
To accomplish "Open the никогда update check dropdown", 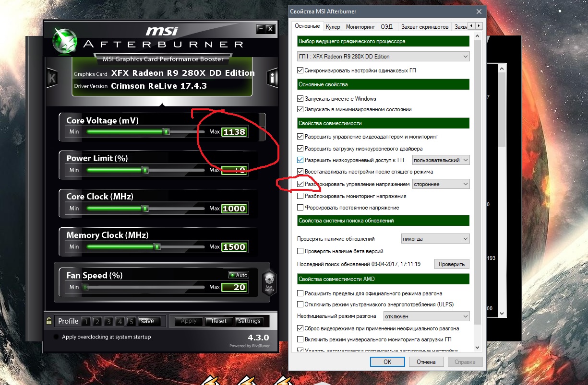I will tap(435, 239).
